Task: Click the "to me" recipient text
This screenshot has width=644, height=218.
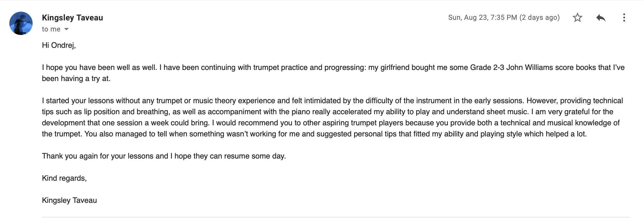Action: pos(51,29)
